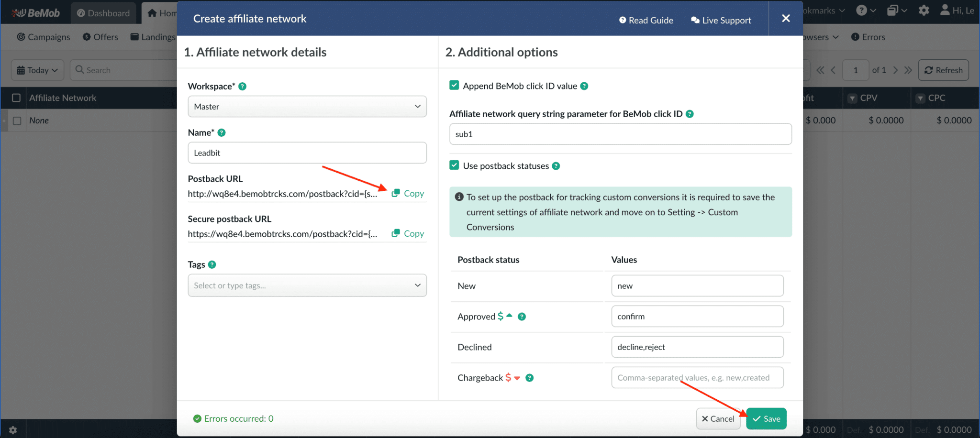Image resolution: width=980 pixels, height=438 pixels.
Task: Click the Chargeback comma-separated values field
Action: [x=697, y=377]
